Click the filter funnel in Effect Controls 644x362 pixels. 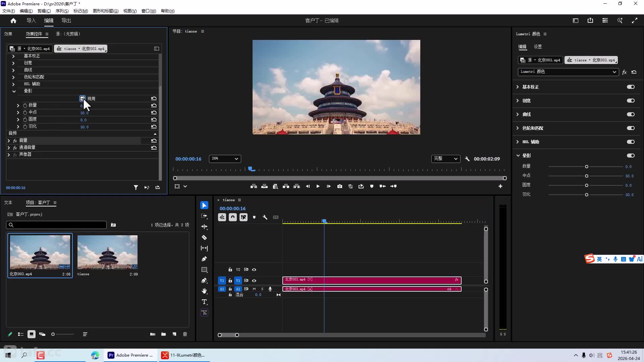136,188
